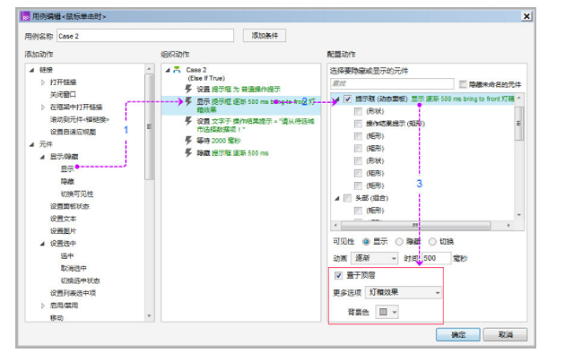Click the 时间 500 input field
Viewport: 565px width, 362px height.
pos(436,258)
